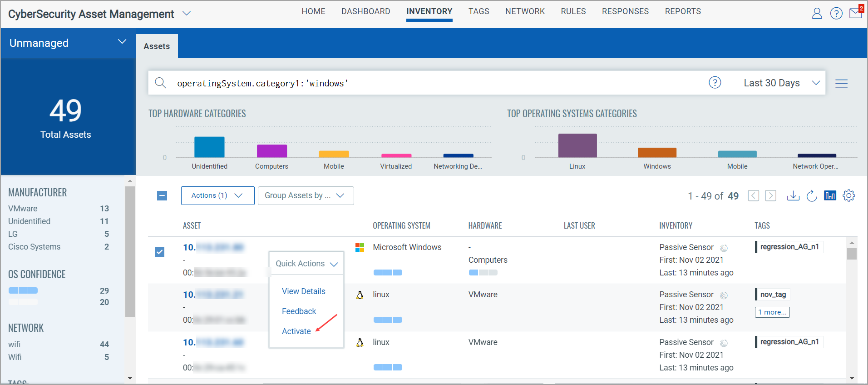This screenshot has height=385, width=868.
Task: Uncheck the first Microsoft Windows asset checkbox
Action: pos(160,252)
